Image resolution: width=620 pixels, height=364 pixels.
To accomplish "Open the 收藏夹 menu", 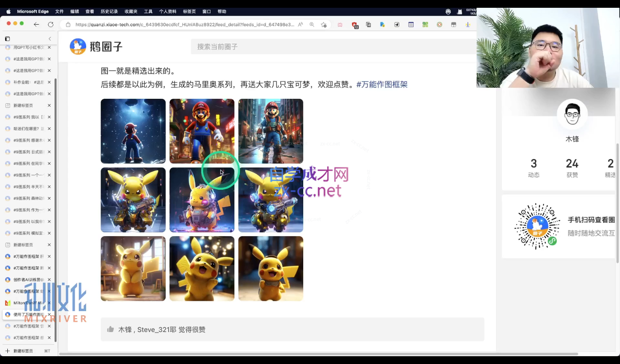I will click(131, 11).
